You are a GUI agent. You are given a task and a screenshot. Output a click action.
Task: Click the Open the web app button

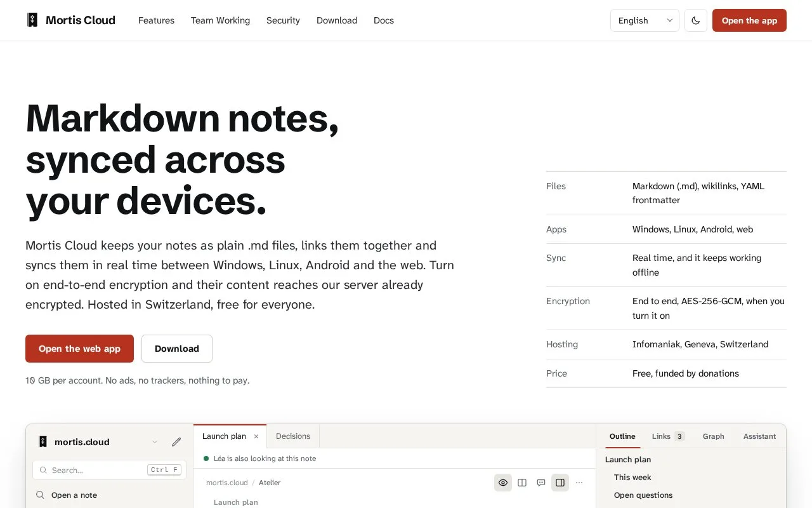(79, 349)
